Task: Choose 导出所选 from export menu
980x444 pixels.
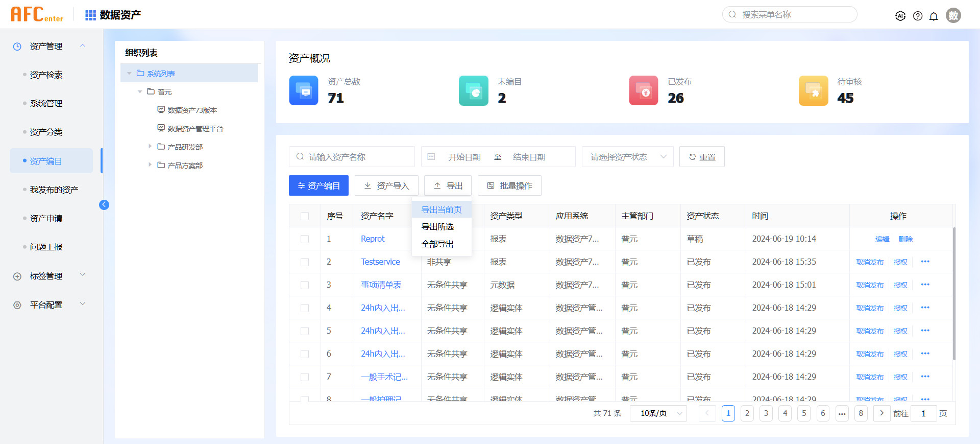Action: point(442,227)
